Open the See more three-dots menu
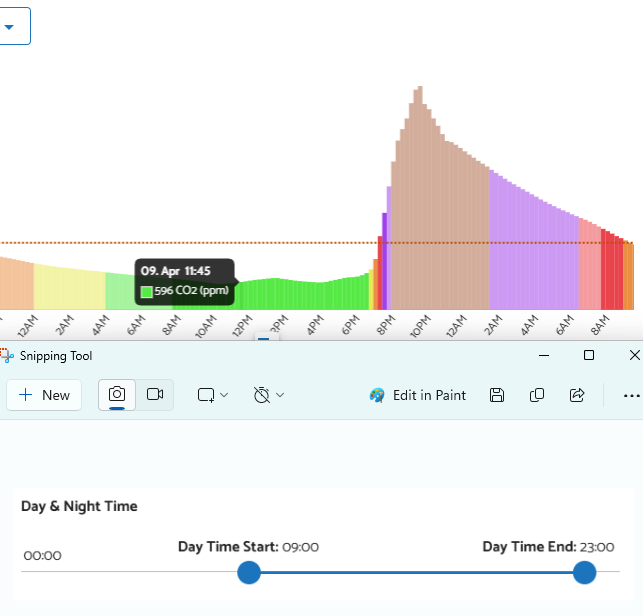Screen dimensions: 643x616 (631, 395)
